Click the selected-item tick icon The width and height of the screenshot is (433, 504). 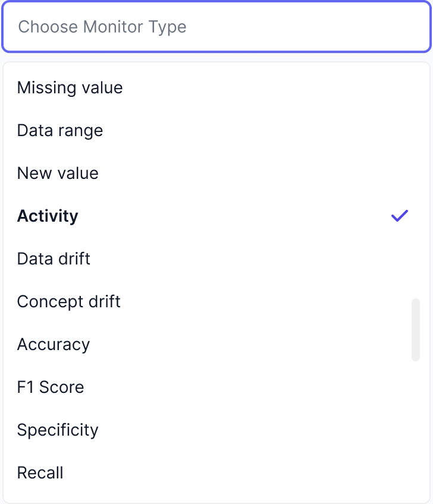click(400, 216)
